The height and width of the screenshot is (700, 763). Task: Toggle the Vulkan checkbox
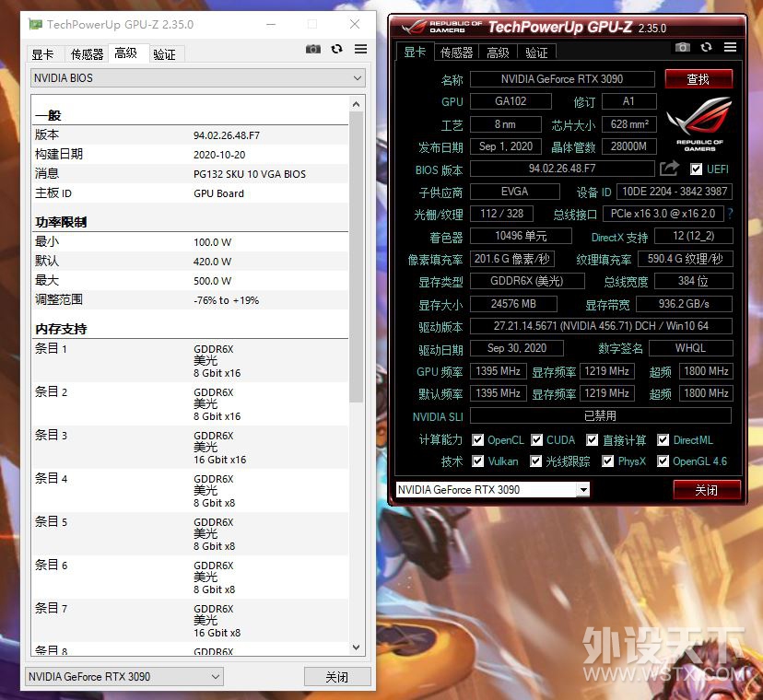[x=478, y=461]
